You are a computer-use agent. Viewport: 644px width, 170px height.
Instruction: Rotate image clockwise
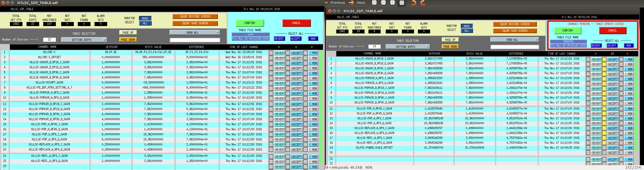tap(423, 3)
